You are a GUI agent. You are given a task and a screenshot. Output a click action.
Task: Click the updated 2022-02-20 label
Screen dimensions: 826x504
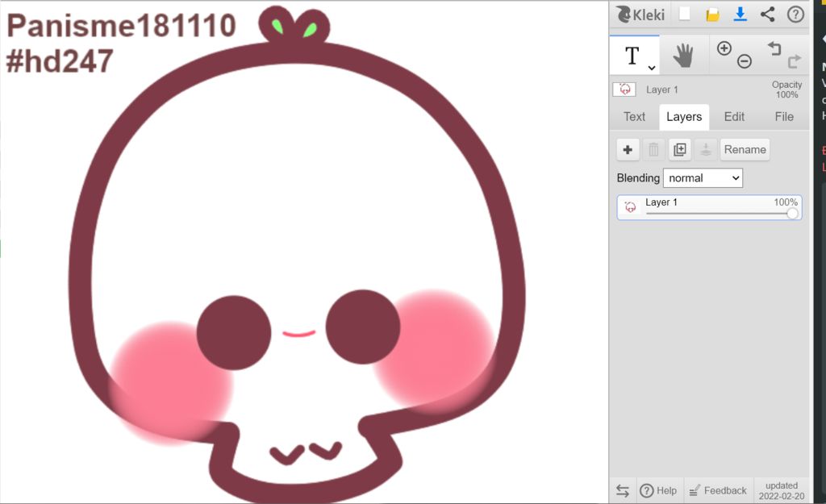coord(781,491)
